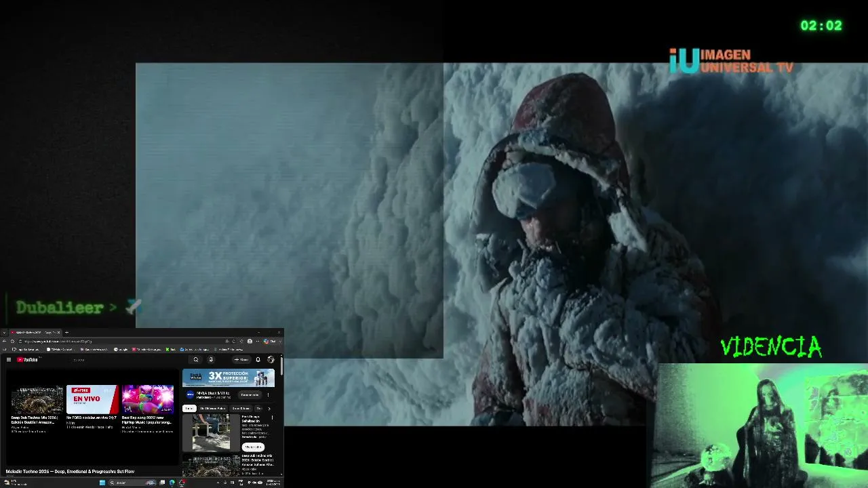Reload the page in the browser
The height and width of the screenshot is (488, 868).
pos(12,341)
